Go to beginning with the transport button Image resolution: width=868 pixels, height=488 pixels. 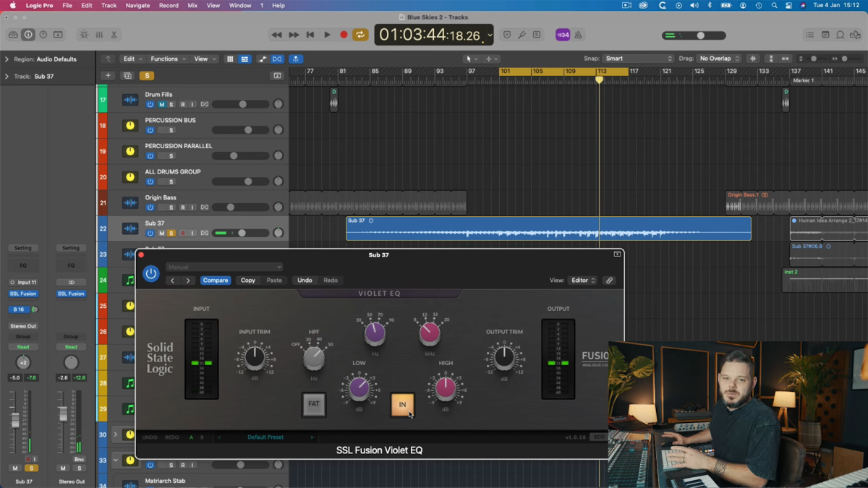(310, 35)
